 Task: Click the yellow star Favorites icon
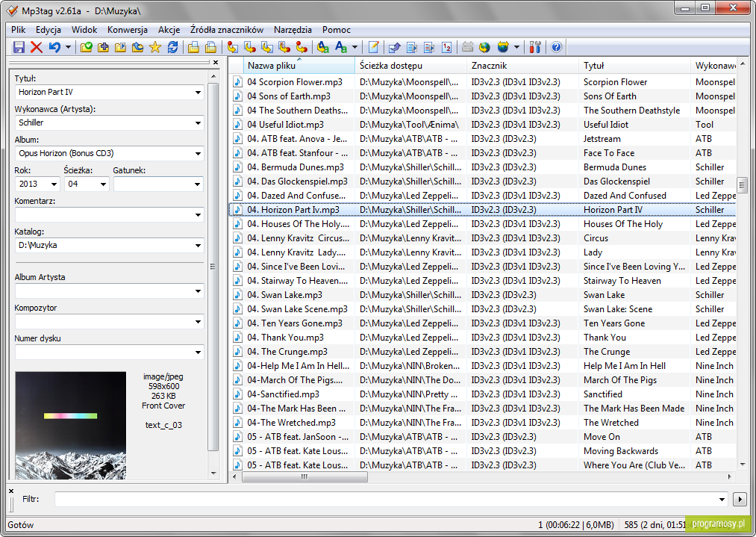coord(155,47)
